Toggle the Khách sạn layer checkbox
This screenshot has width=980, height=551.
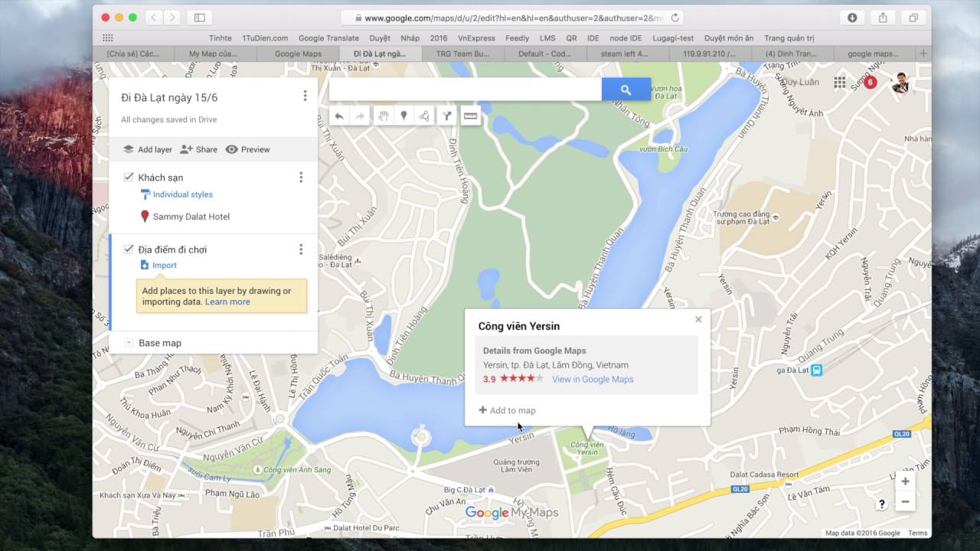(x=129, y=177)
